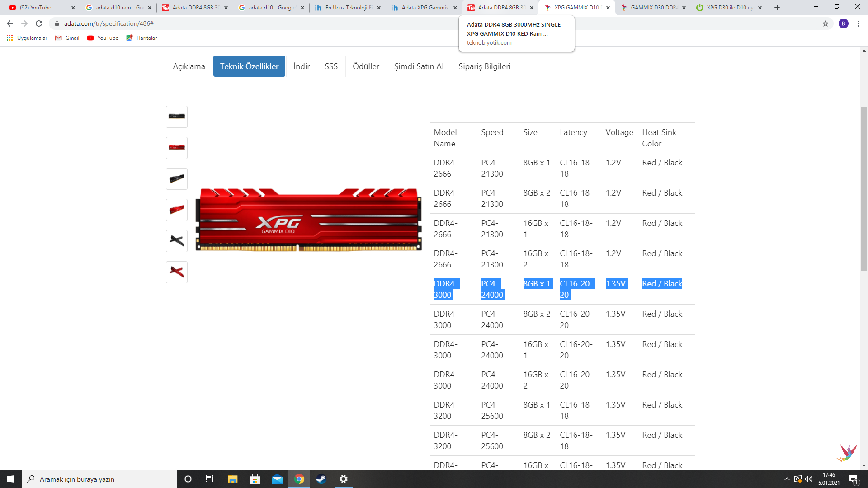This screenshot has width=868, height=488.
Task: Open Chrome menu three dots
Action: pos(858,23)
